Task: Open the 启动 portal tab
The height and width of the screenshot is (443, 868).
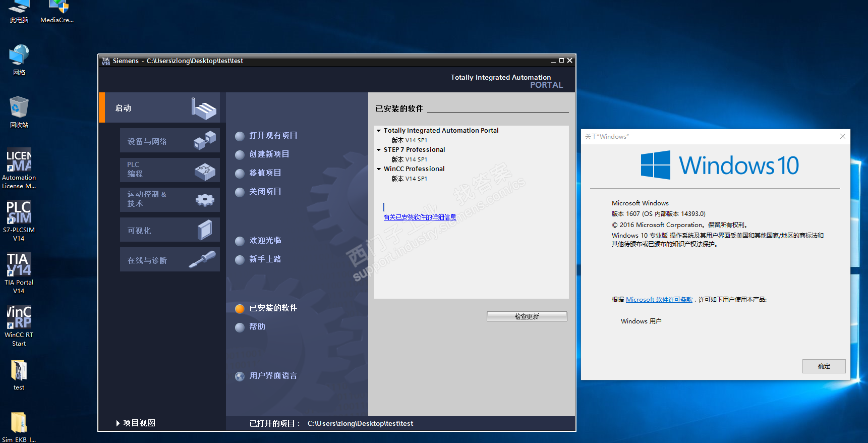Action: [159, 107]
